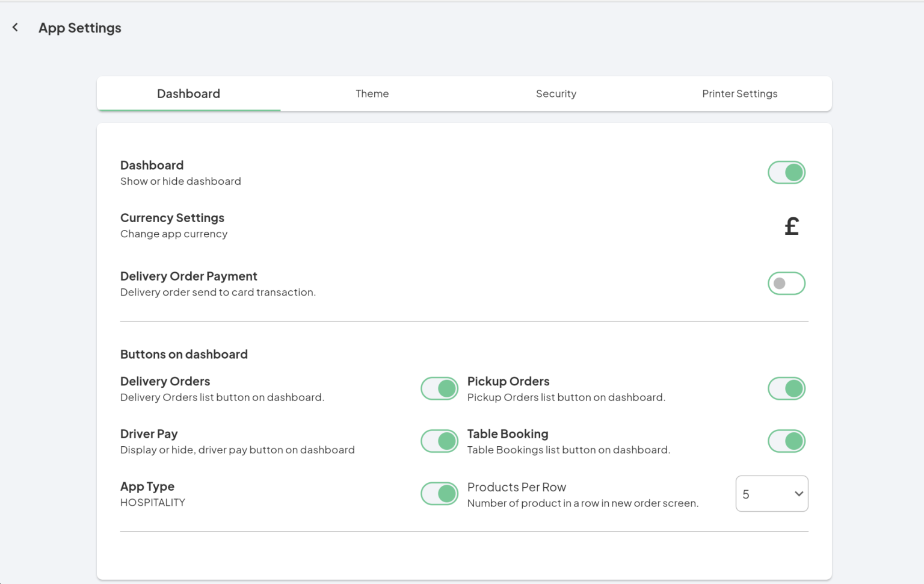Screen dimensions: 924x584
Task: Select the Dashboard tab
Action: coord(188,93)
